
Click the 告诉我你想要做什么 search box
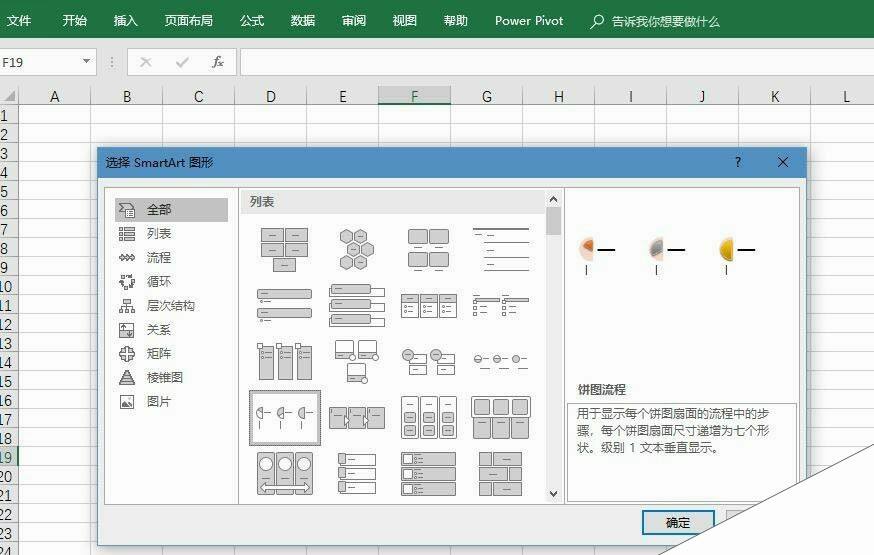click(665, 20)
